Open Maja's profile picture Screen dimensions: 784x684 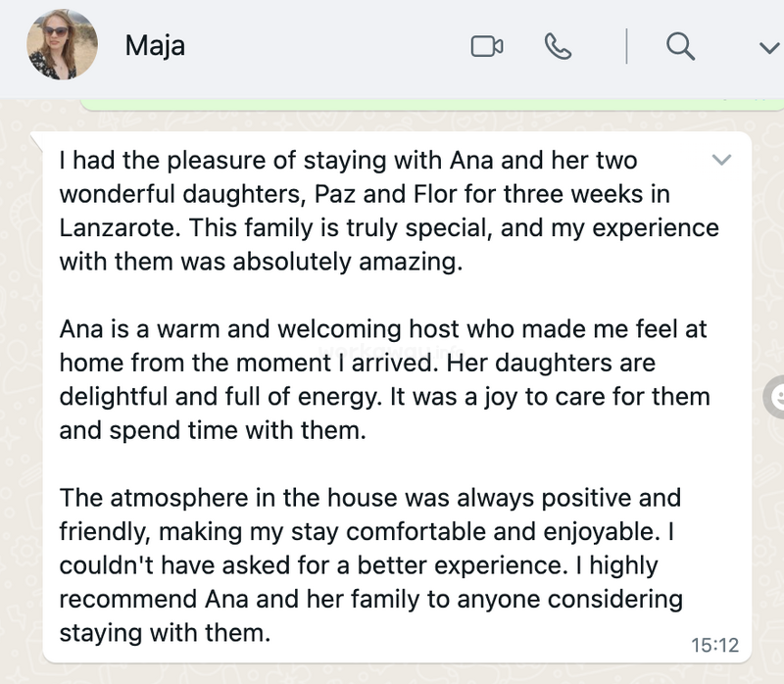(62, 44)
